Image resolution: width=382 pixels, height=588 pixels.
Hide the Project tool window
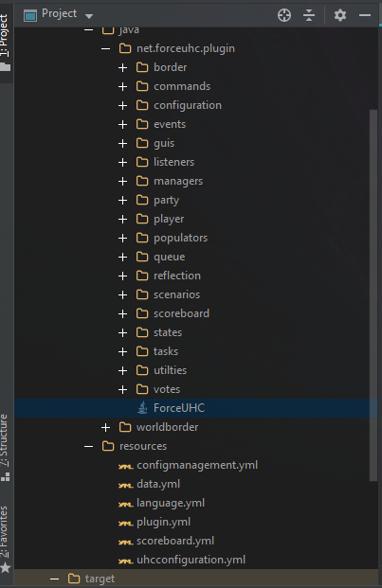[365, 15]
